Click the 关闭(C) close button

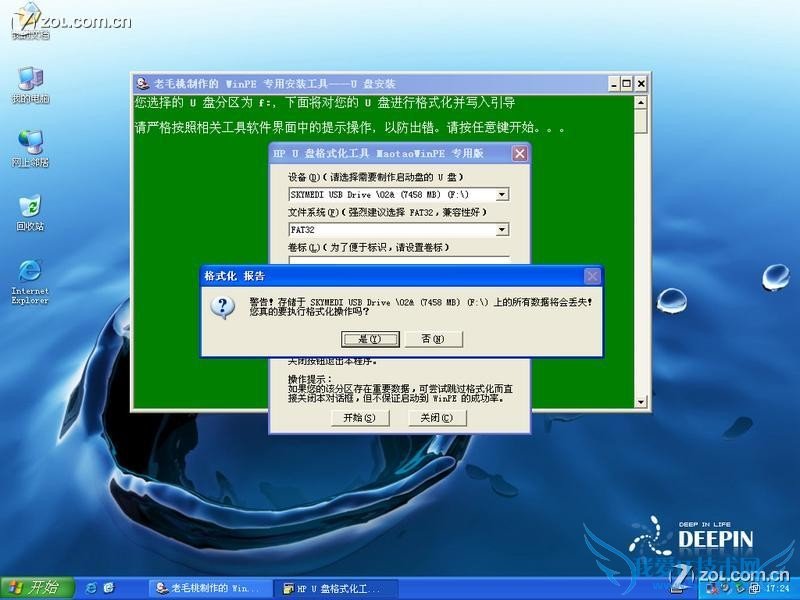coord(437,418)
